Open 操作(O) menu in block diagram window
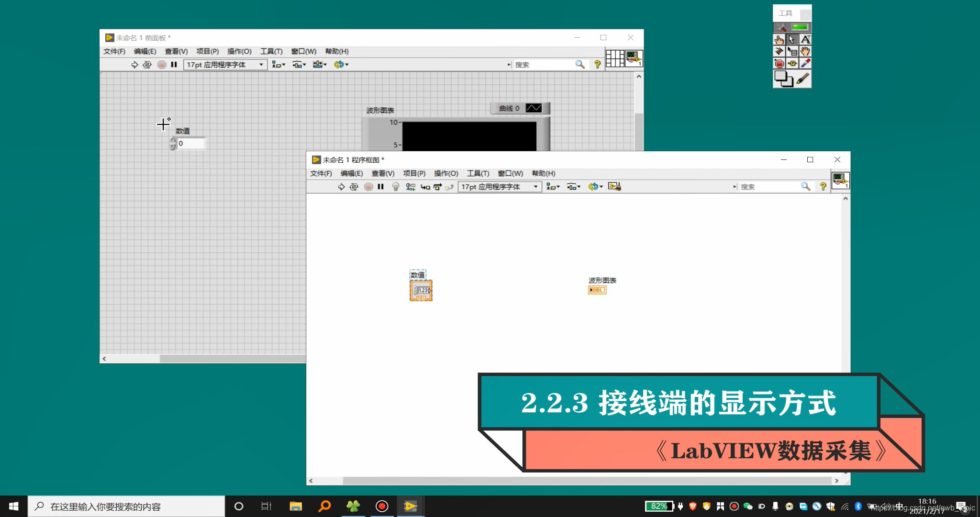 coord(446,173)
